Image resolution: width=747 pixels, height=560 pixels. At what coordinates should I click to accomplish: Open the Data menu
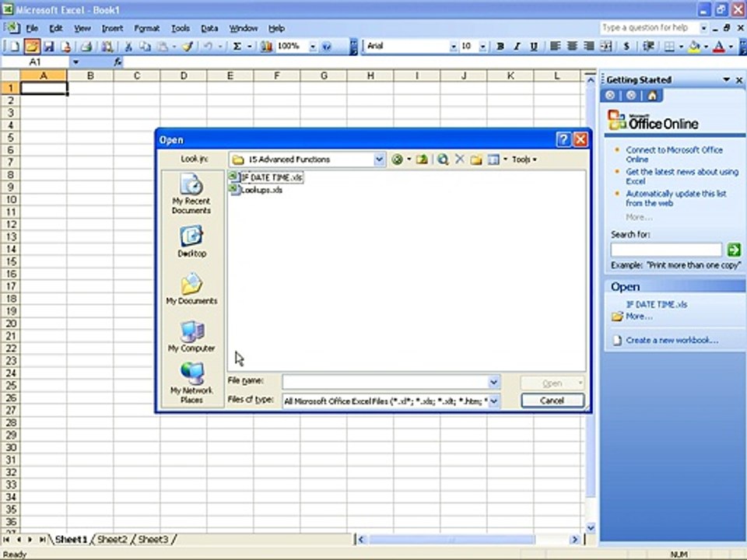point(209,28)
